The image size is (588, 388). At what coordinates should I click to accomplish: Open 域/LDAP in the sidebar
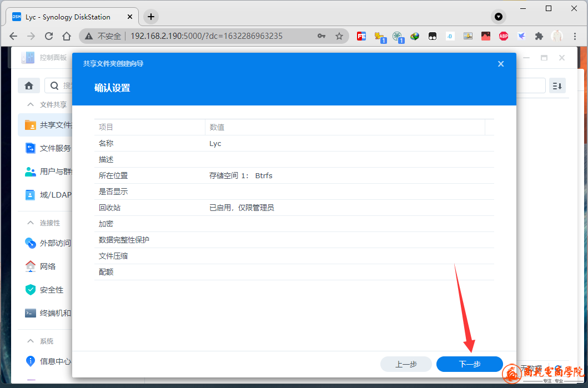point(45,195)
